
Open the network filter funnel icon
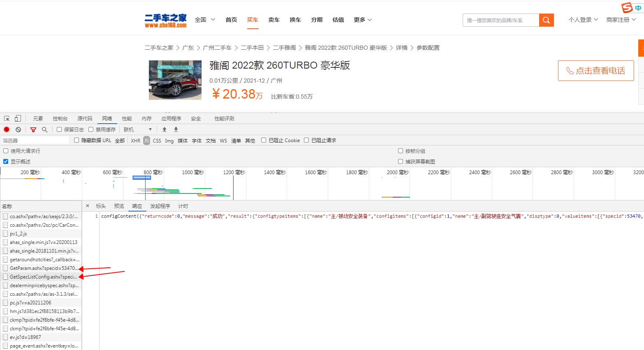[33, 129]
